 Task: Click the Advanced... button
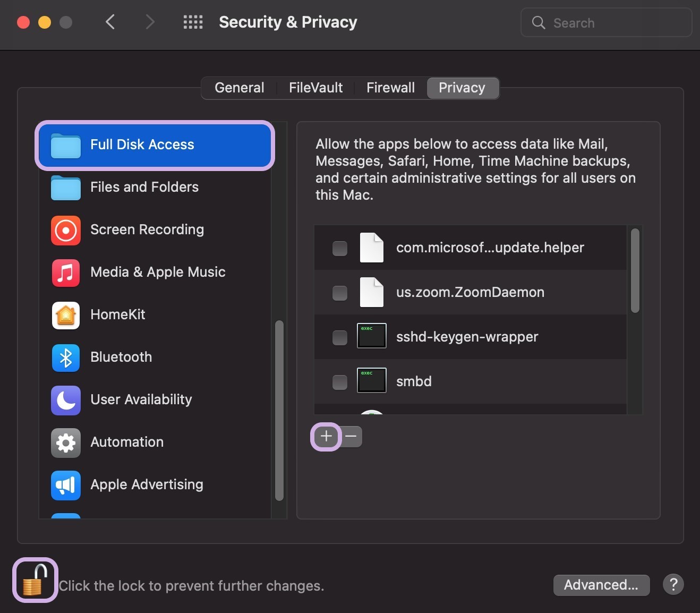click(x=601, y=585)
